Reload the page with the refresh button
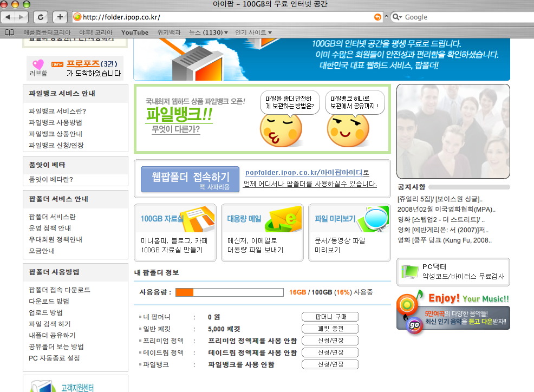This screenshot has width=534, height=392. pyautogui.click(x=41, y=17)
